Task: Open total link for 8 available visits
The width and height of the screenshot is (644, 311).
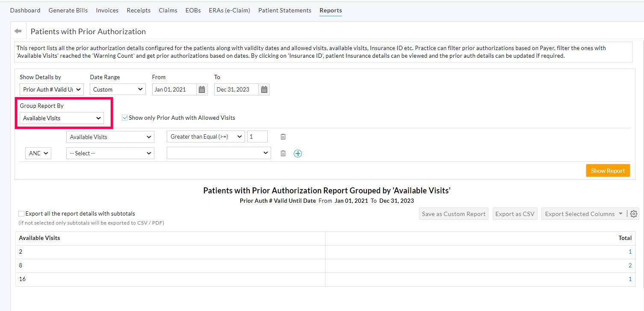Action: pyautogui.click(x=629, y=265)
